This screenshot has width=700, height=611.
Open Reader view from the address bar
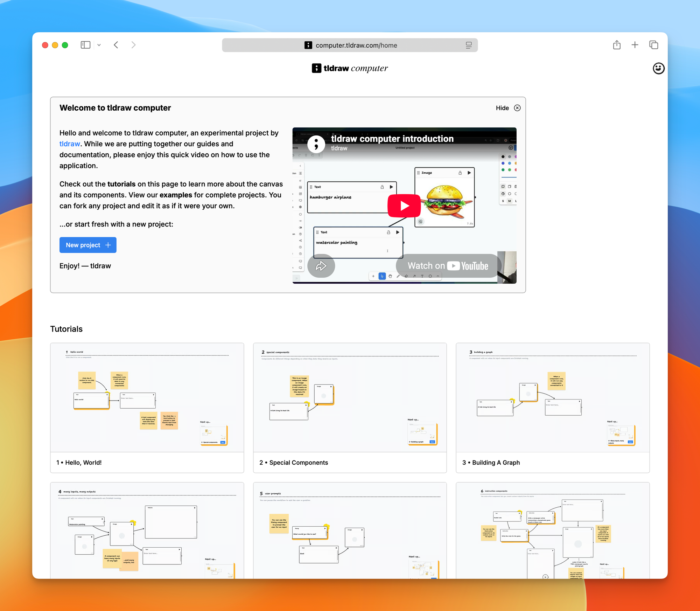[x=469, y=45]
